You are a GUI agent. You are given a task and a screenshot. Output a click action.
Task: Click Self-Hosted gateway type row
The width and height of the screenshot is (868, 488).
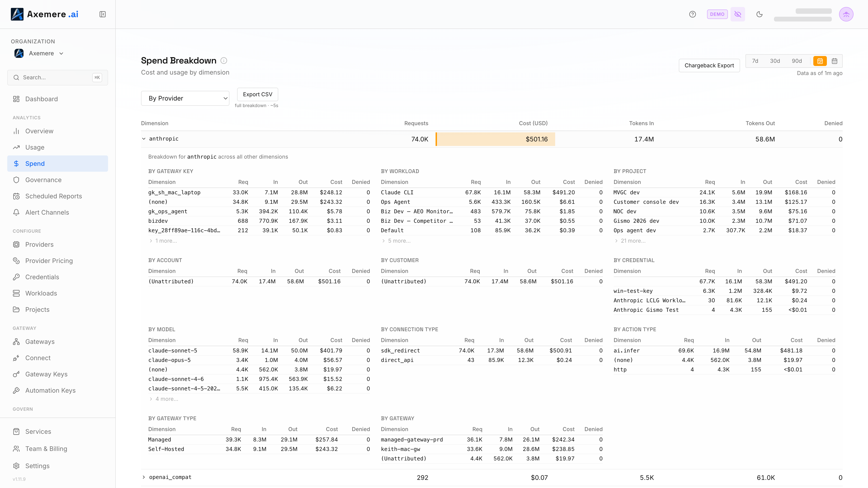(x=259, y=449)
